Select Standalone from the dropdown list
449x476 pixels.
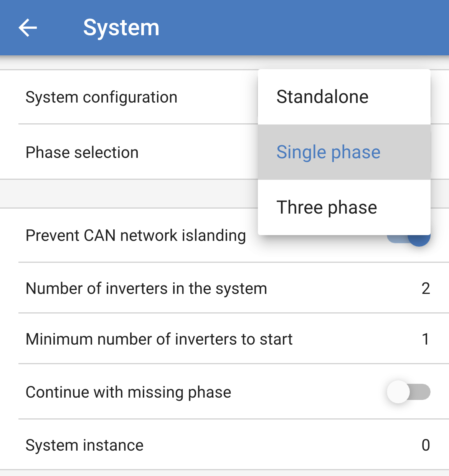(x=322, y=97)
